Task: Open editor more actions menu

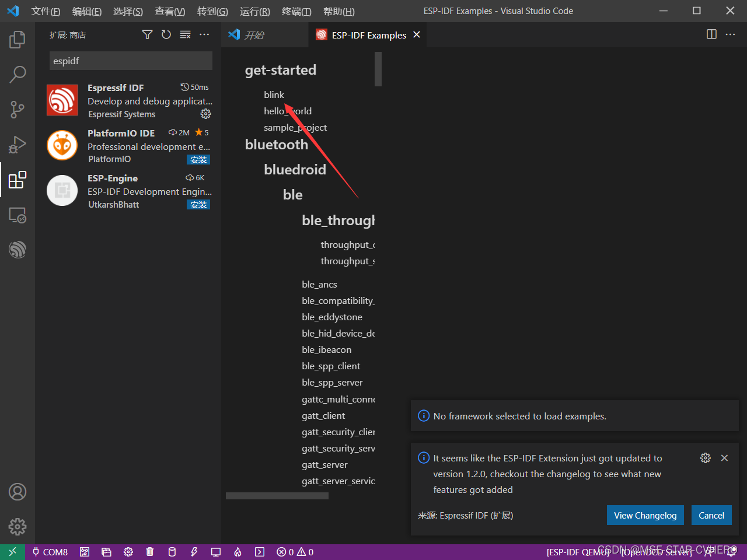Action: [731, 34]
